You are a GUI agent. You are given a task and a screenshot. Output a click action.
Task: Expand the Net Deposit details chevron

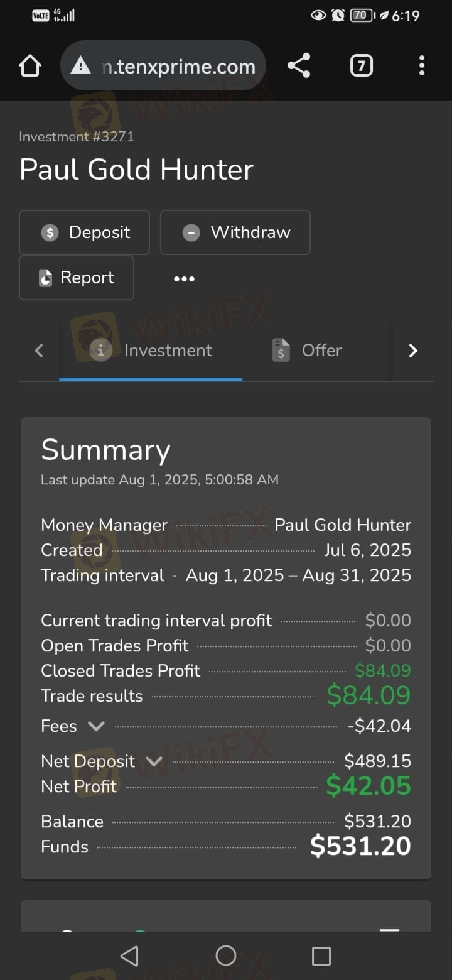coord(154,761)
